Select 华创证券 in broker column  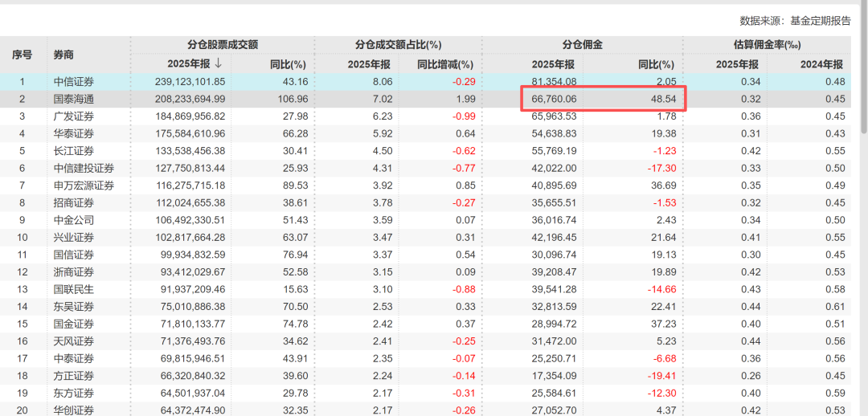74,410
